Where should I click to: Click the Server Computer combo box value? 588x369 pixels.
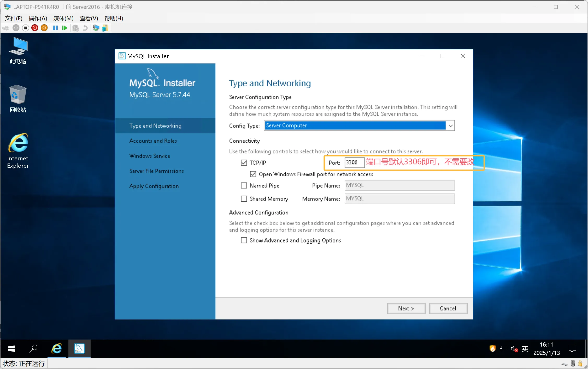click(x=355, y=125)
